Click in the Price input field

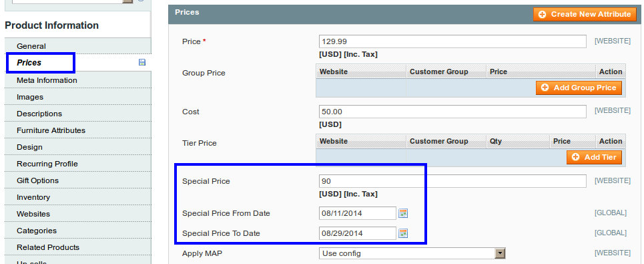452,41
